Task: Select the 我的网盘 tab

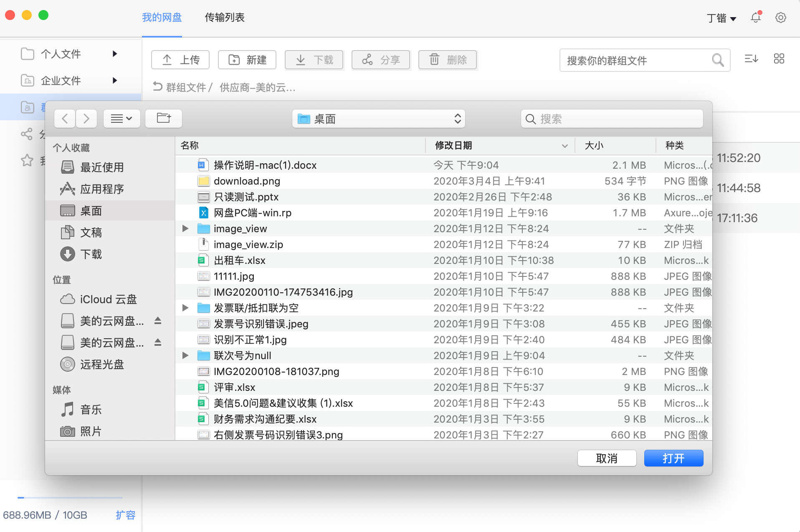Action: [162, 18]
